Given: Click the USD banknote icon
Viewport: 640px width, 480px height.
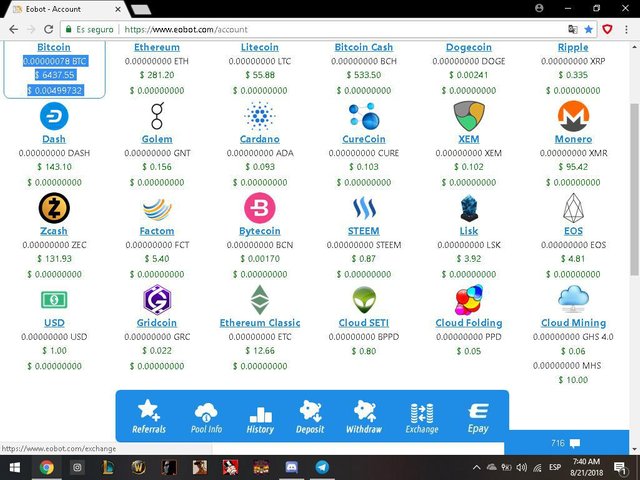Looking at the screenshot, I should pyautogui.click(x=54, y=300).
